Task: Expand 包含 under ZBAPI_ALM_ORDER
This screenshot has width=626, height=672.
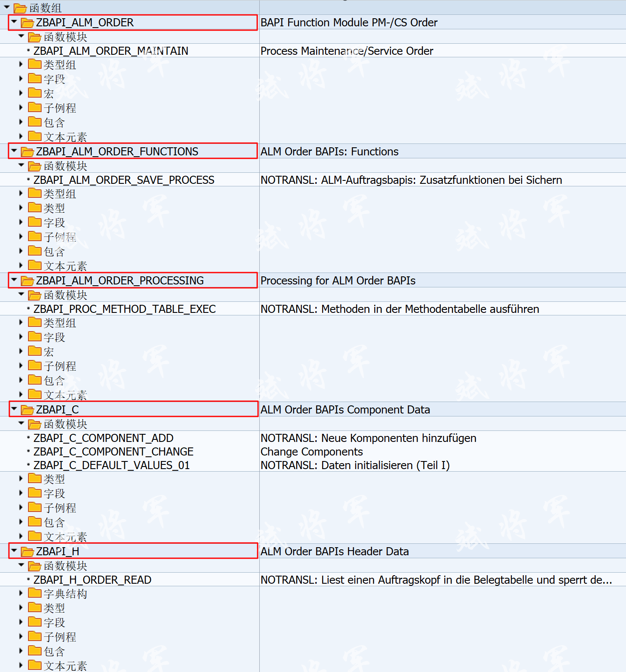Action: [x=21, y=122]
